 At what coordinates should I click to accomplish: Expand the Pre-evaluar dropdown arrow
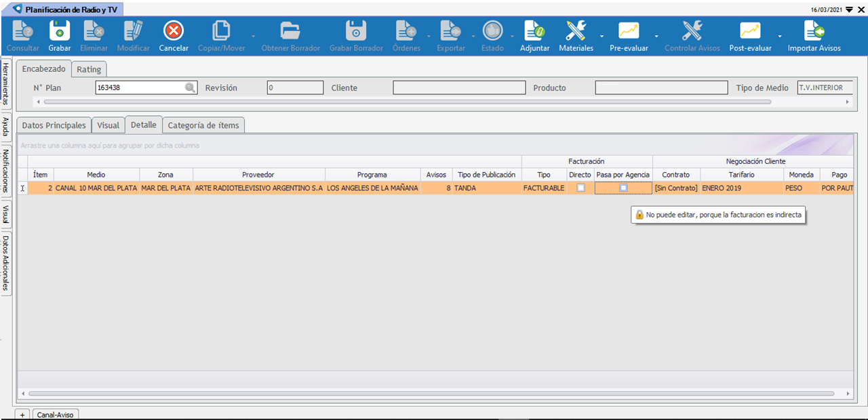click(x=656, y=36)
